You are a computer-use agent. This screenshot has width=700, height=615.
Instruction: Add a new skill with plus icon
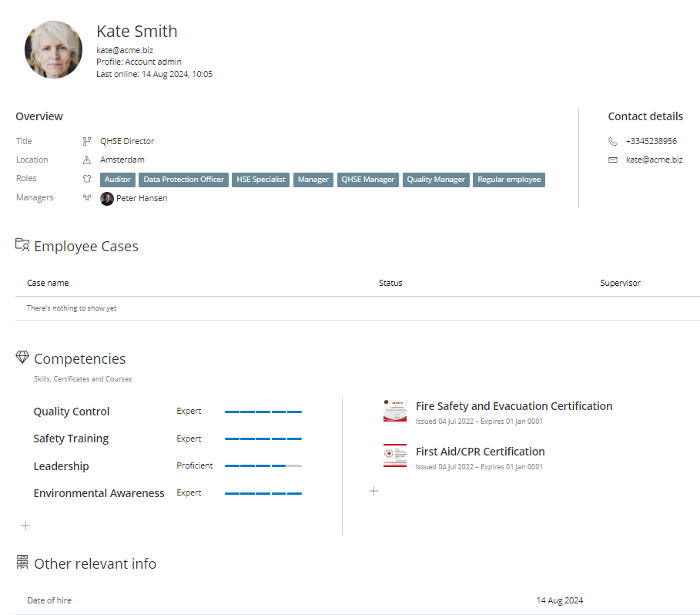pyautogui.click(x=25, y=526)
